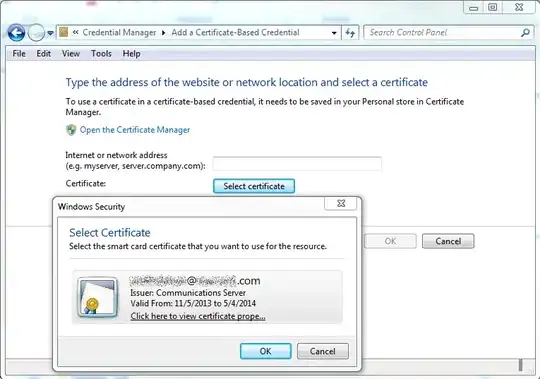Viewport: 540px width, 379px height.
Task: Click the Refresh button beside address bar
Action: tap(350, 33)
